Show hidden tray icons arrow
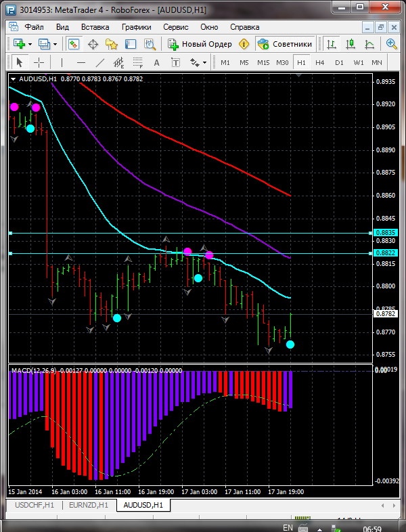The height and width of the screenshot is (532, 406). click(x=319, y=529)
